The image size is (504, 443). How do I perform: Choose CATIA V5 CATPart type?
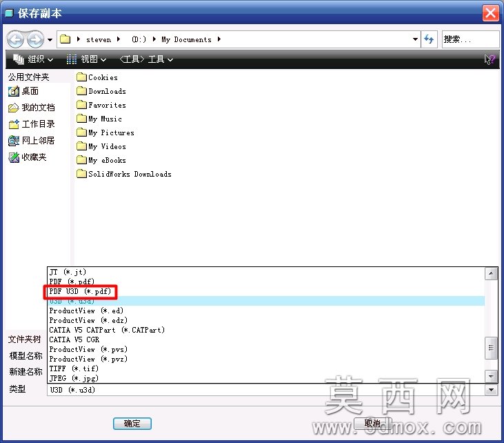[266, 330]
